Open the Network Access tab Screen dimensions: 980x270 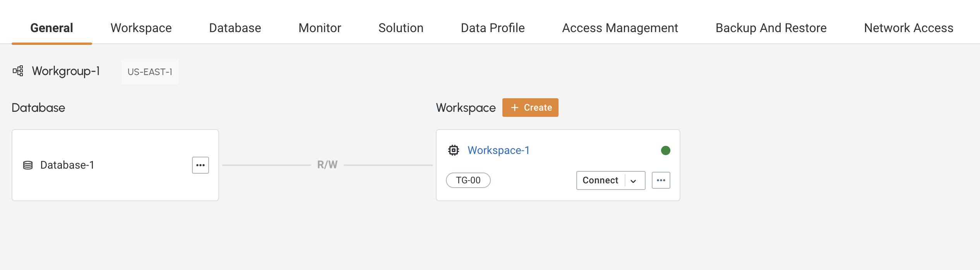pos(908,28)
